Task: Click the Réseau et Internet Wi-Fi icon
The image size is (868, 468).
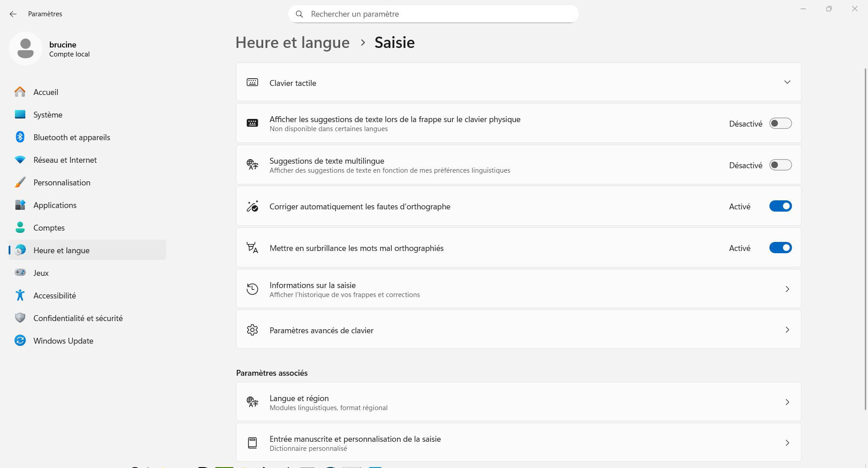Action: point(20,160)
